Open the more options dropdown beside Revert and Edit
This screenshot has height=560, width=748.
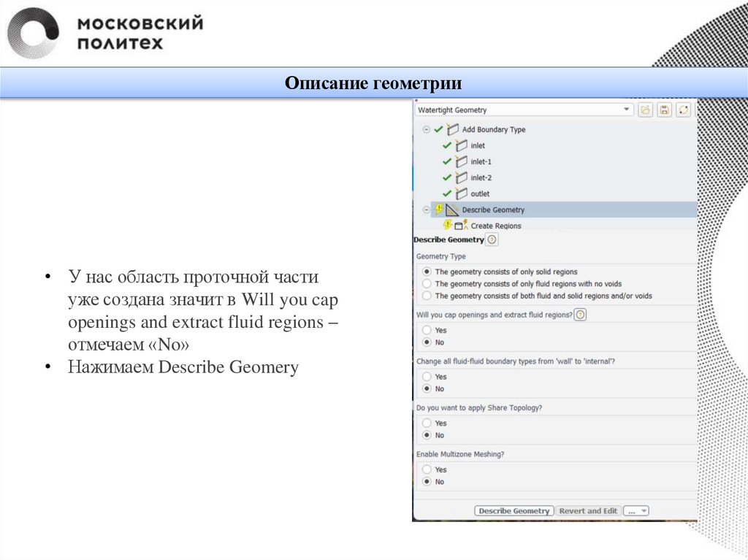click(636, 511)
